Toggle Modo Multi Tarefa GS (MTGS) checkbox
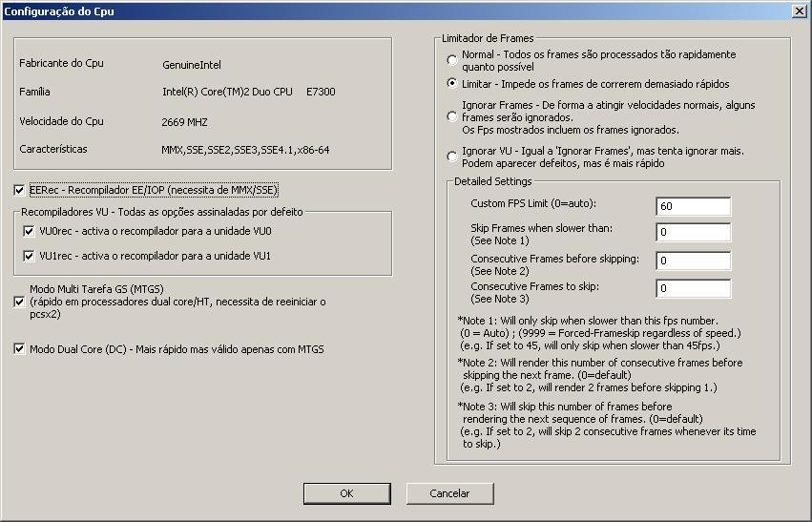812x522 pixels. point(19,302)
